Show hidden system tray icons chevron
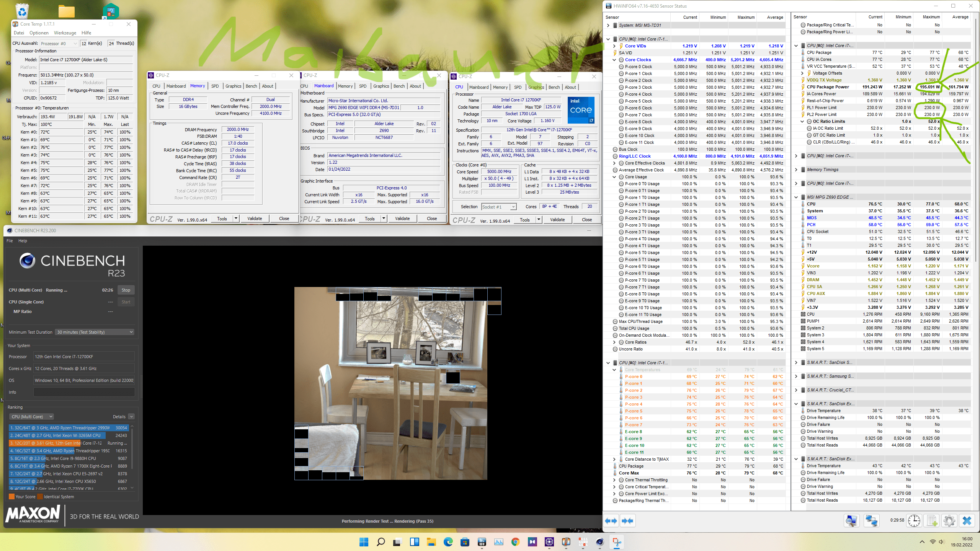Screen dimensions: 980x551 pos(922,542)
